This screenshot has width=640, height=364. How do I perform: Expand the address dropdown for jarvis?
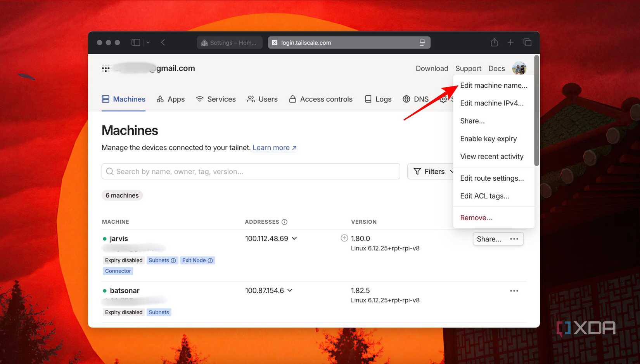[x=295, y=239]
